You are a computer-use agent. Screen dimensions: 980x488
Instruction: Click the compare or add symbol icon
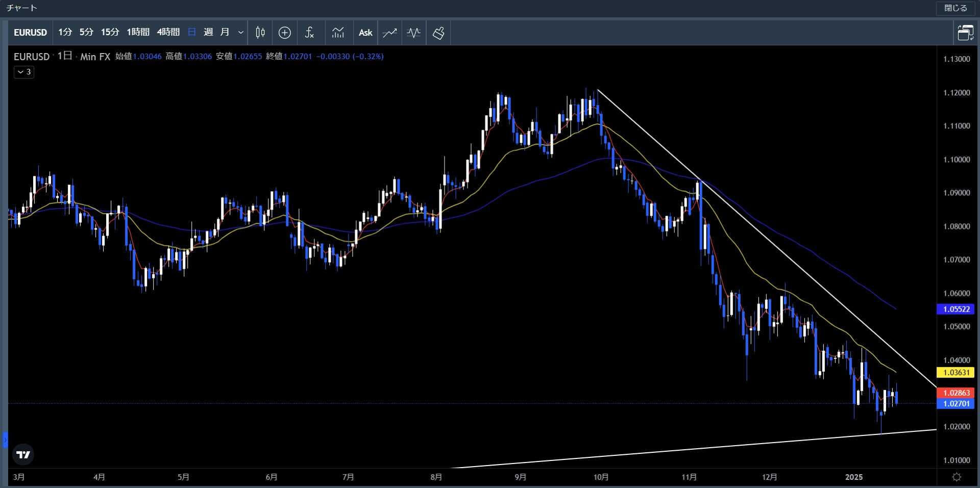(x=285, y=33)
